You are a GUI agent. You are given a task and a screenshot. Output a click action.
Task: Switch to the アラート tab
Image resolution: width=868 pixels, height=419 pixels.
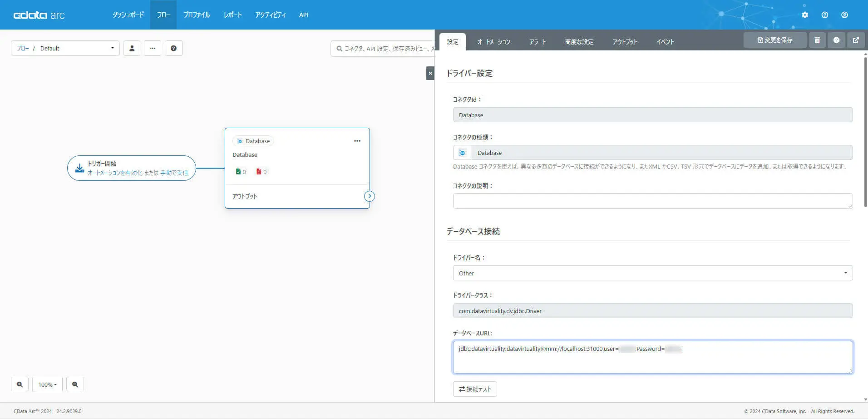[538, 42]
